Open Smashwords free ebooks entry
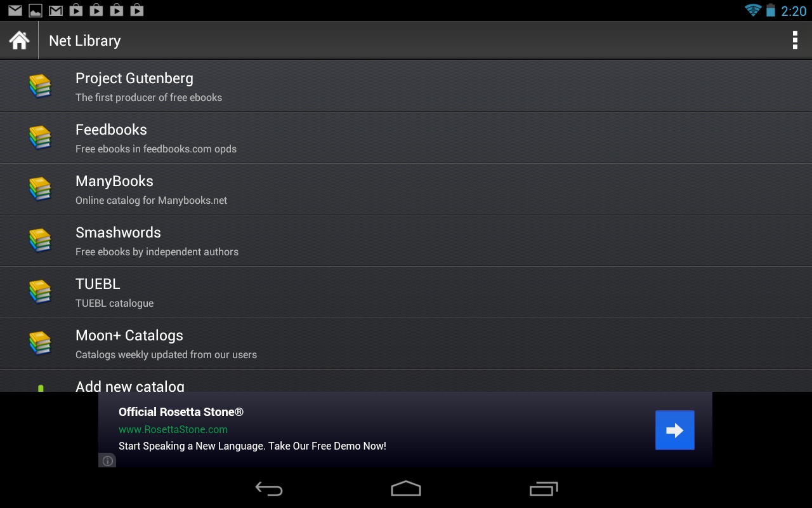 [x=406, y=241]
